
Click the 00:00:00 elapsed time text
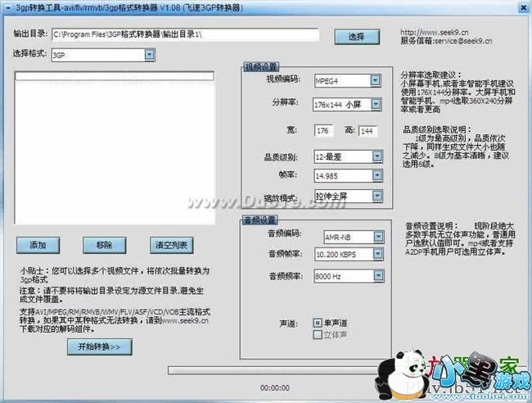click(275, 387)
